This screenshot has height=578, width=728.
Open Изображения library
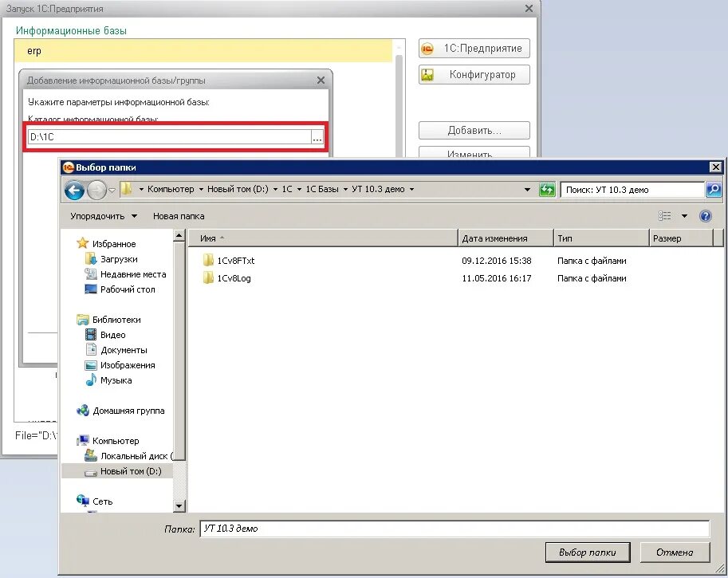(120, 365)
